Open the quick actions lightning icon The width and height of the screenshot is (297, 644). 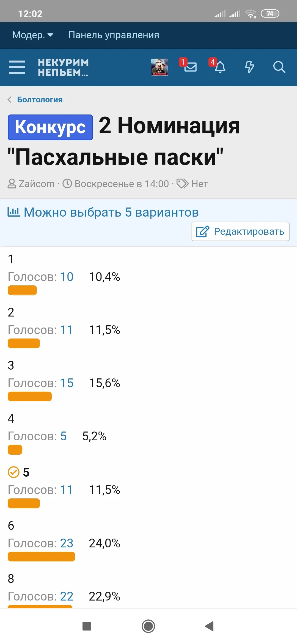(x=250, y=67)
